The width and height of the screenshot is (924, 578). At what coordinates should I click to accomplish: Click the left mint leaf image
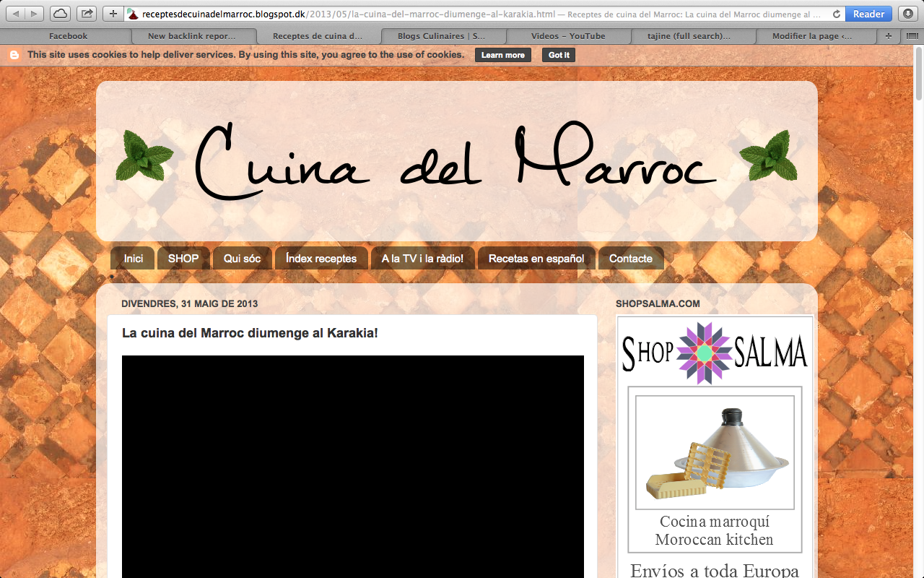(x=144, y=155)
